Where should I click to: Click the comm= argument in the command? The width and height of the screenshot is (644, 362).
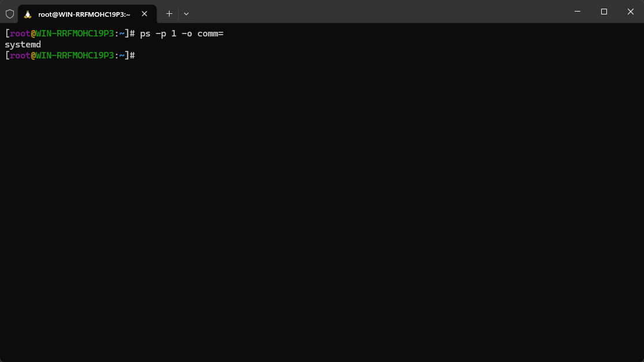tap(210, 34)
